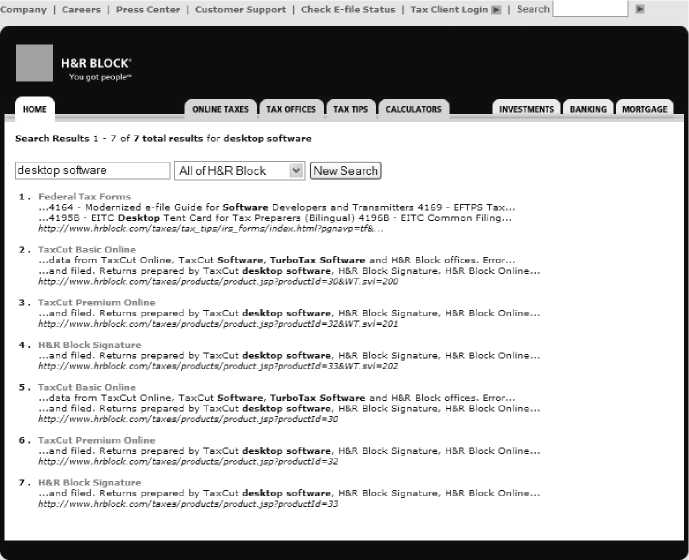Open the Investments tab
The width and height of the screenshot is (689, 560).
[x=526, y=109]
